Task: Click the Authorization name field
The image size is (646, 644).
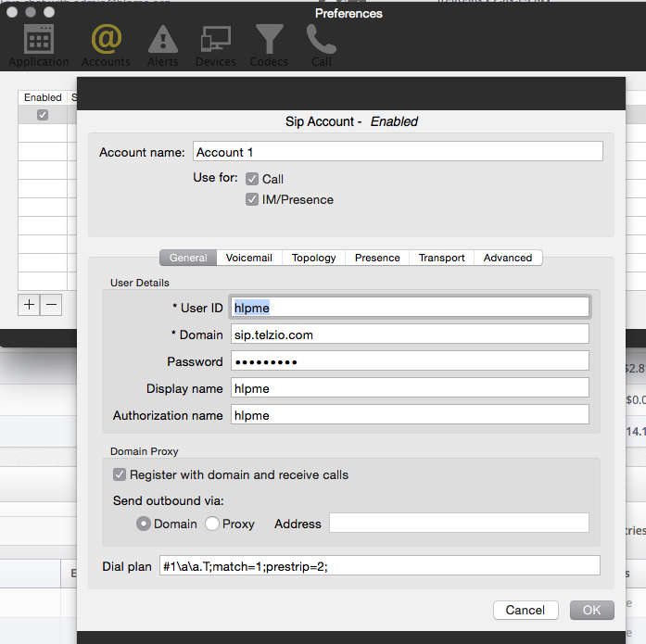Action: pyautogui.click(x=410, y=414)
